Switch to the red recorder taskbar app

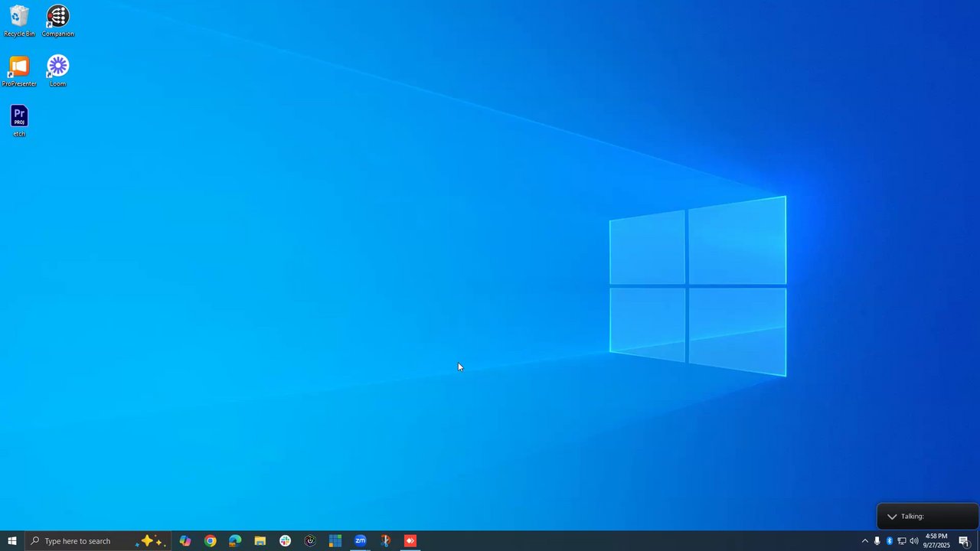coord(410,541)
